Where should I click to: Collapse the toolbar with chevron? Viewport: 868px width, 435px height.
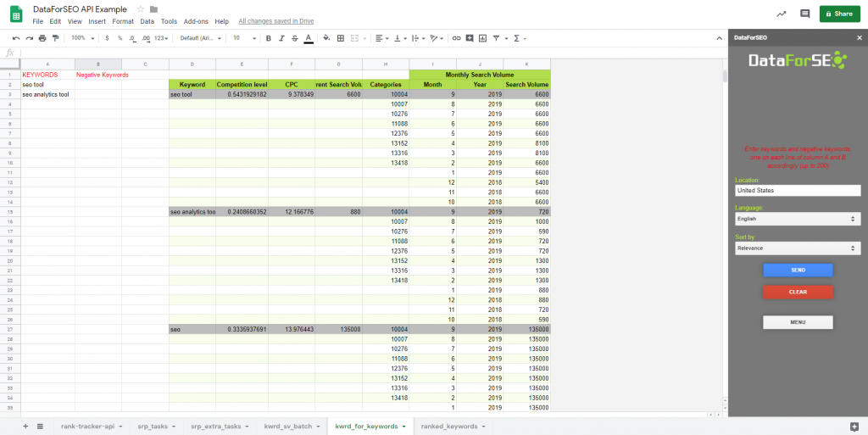(x=719, y=38)
